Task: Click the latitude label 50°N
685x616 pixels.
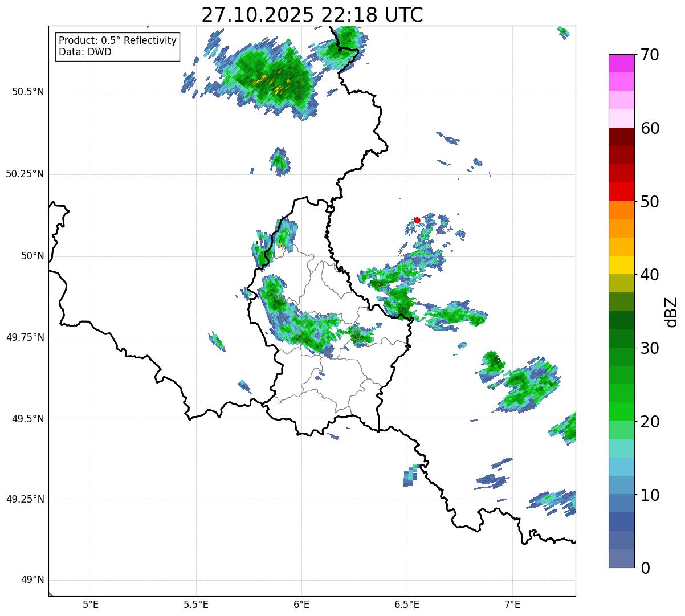Action: click(32, 256)
